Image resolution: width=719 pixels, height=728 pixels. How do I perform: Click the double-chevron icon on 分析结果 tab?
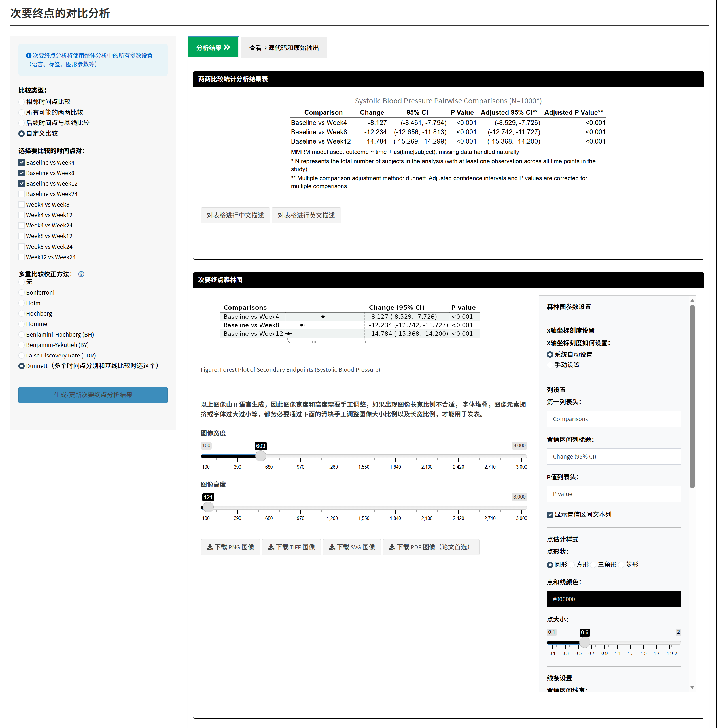tap(227, 48)
